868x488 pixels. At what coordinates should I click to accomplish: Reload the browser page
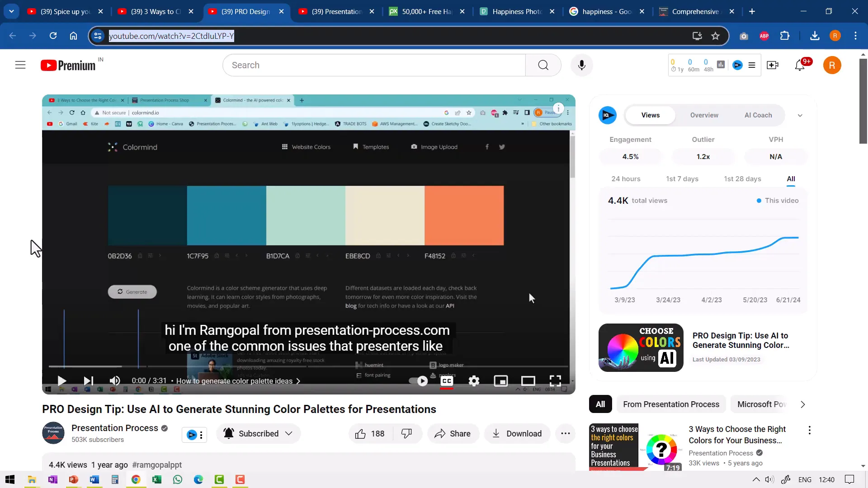point(53,36)
